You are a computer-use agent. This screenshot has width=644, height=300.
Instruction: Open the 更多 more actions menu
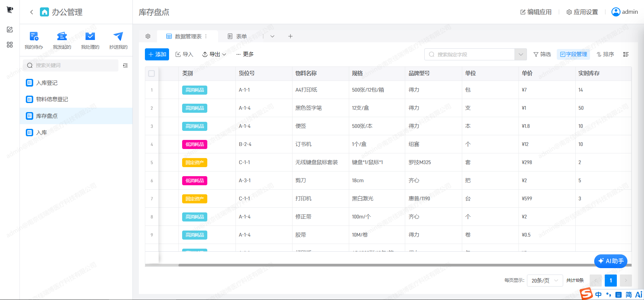click(245, 54)
